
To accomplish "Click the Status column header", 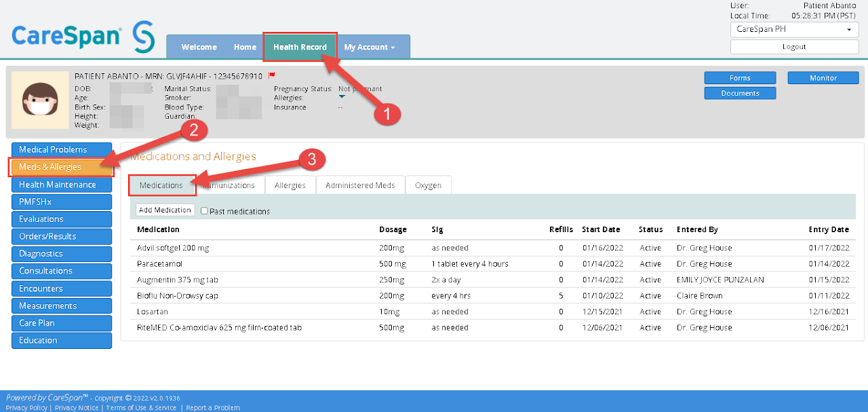I will point(651,229).
